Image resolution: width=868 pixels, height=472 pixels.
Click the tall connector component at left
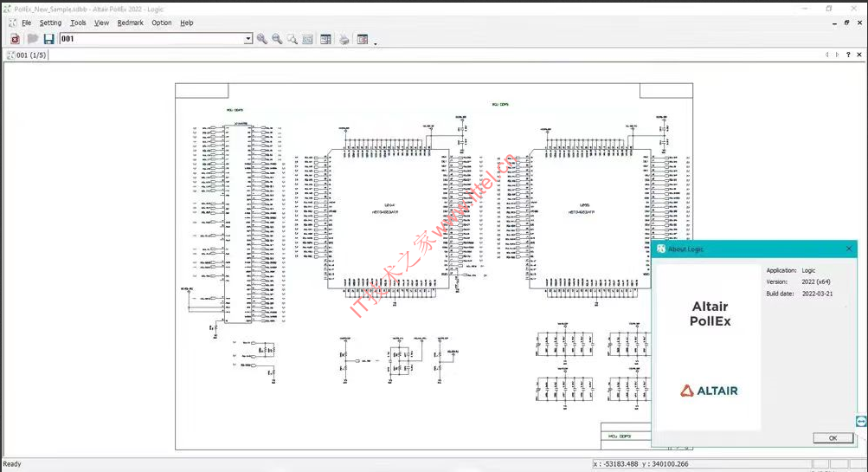pos(238,223)
